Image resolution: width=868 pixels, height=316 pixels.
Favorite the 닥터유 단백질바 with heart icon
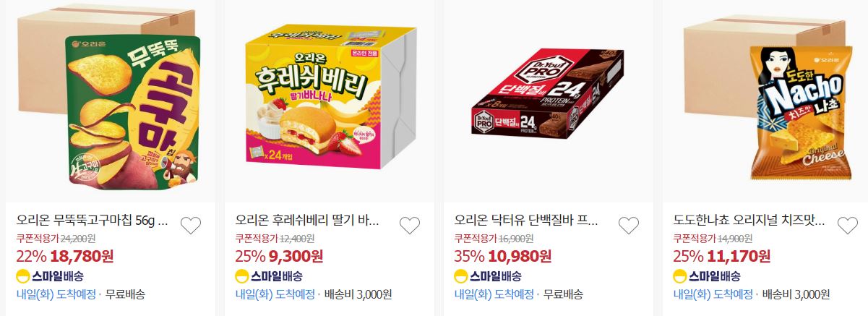coord(629,226)
